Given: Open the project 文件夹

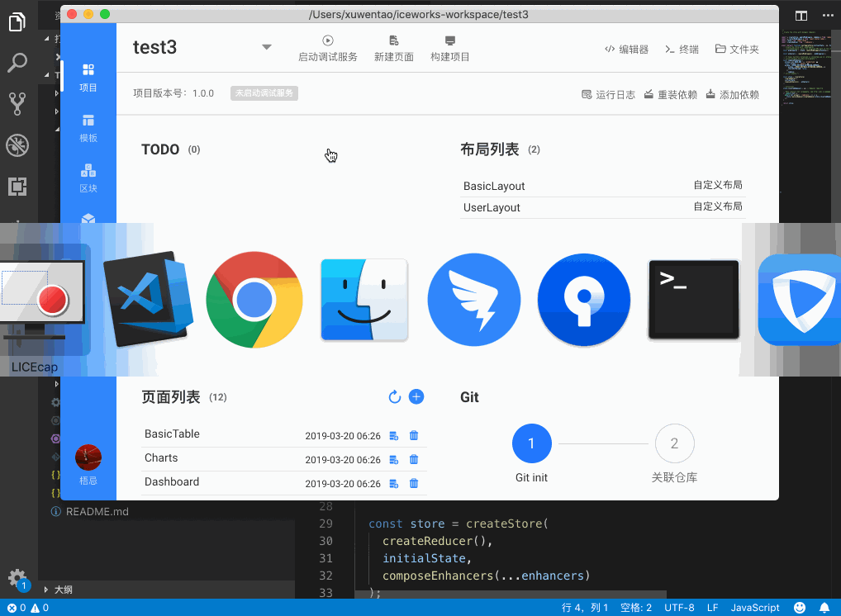Looking at the screenshot, I should (737, 50).
